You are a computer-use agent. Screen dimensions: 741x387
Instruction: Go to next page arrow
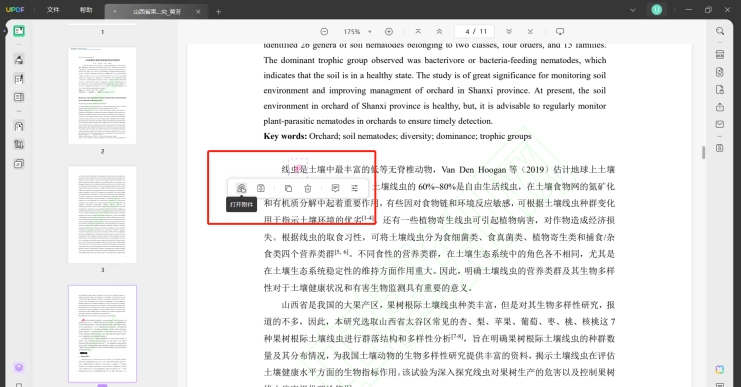[509, 32]
